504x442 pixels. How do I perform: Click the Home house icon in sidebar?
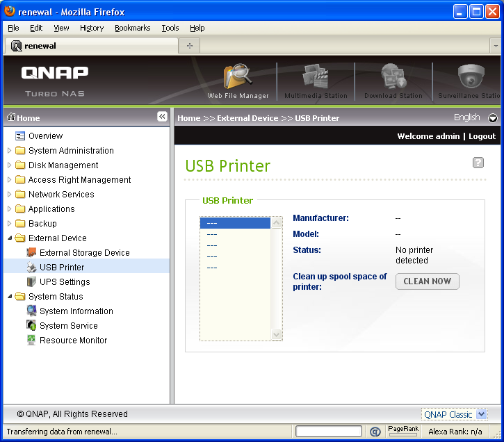tap(11, 117)
